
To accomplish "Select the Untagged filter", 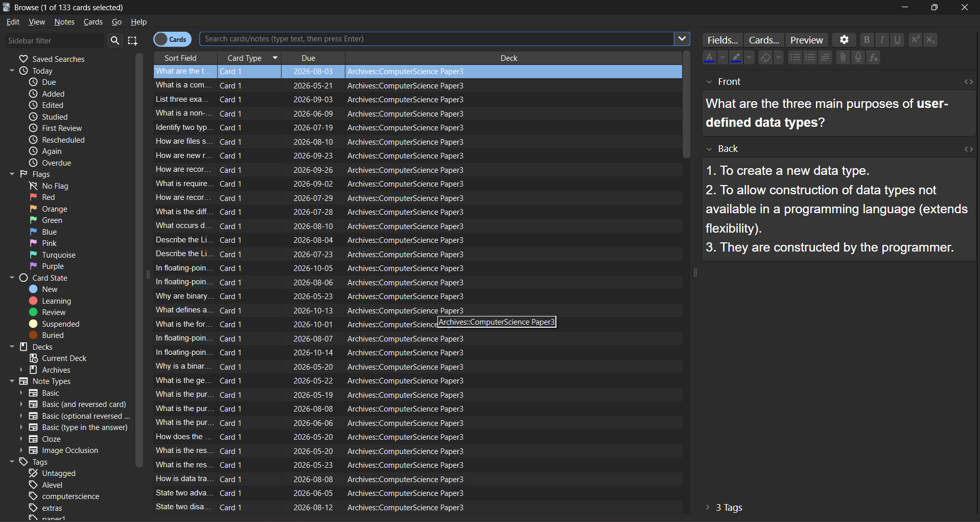I will pyautogui.click(x=53, y=473).
